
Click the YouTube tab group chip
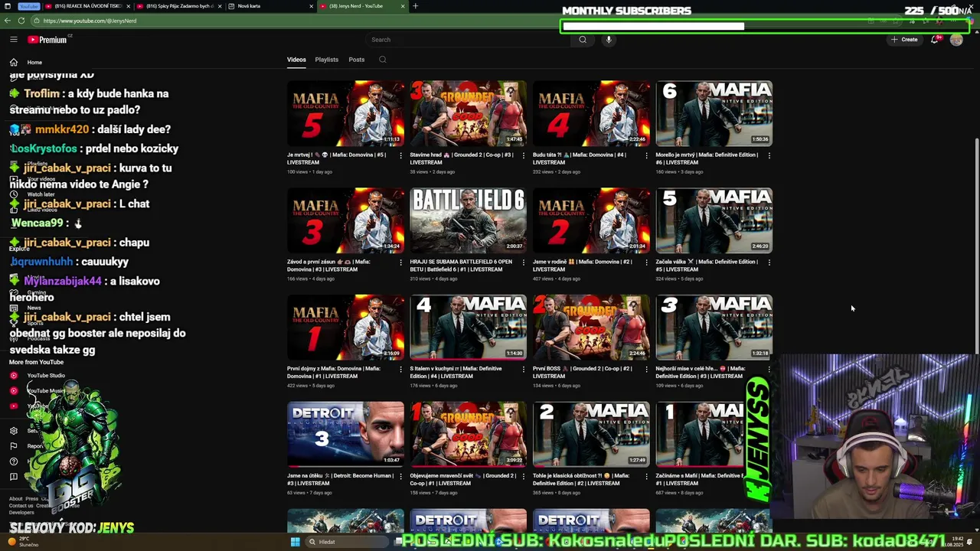(29, 6)
